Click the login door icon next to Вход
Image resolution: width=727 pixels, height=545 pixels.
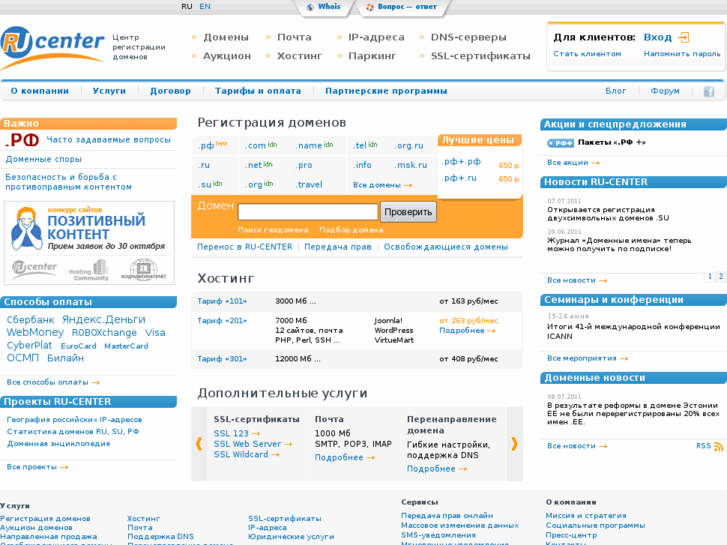(683, 38)
